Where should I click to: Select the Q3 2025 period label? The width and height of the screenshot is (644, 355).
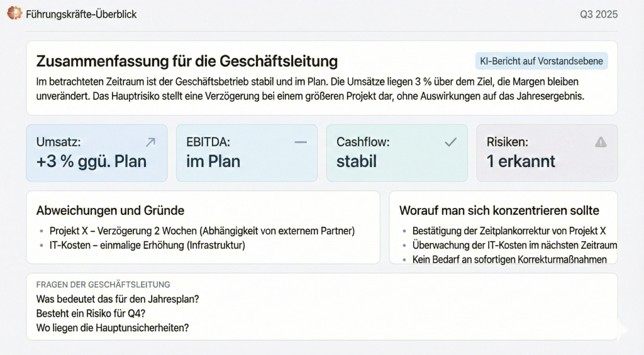coord(598,14)
